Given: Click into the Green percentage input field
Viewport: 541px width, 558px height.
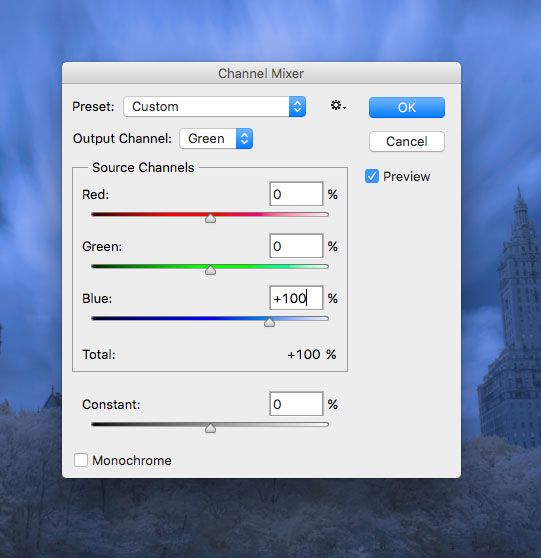Looking at the screenshot, I should coord(296,246).
